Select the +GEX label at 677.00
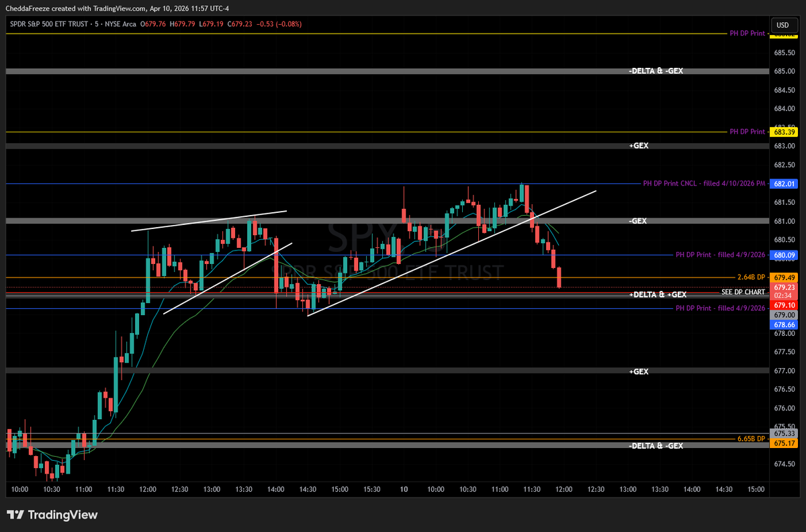806x532 pixels. tap(639, 371)
